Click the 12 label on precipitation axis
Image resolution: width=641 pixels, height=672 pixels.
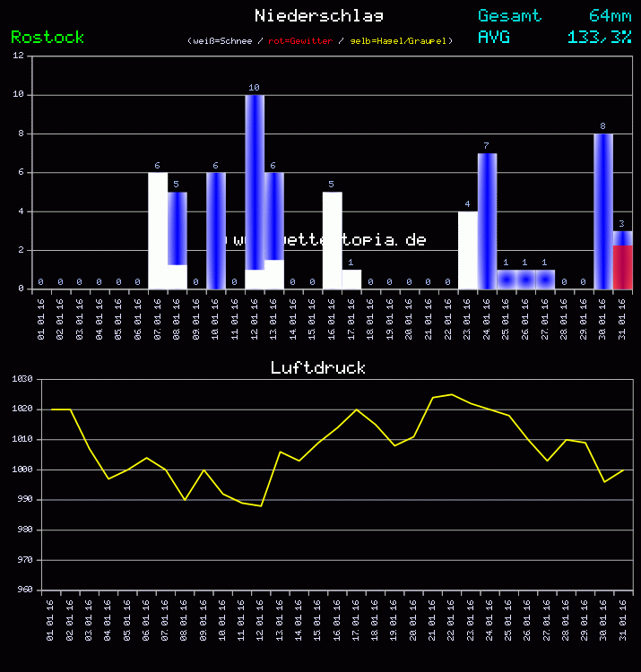pos(19,56)
